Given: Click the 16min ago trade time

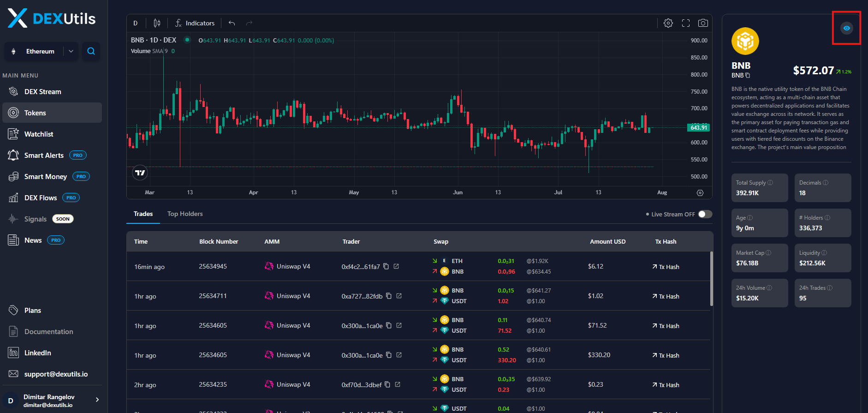Looking at the screenshot, I should [x=149, y=267].
